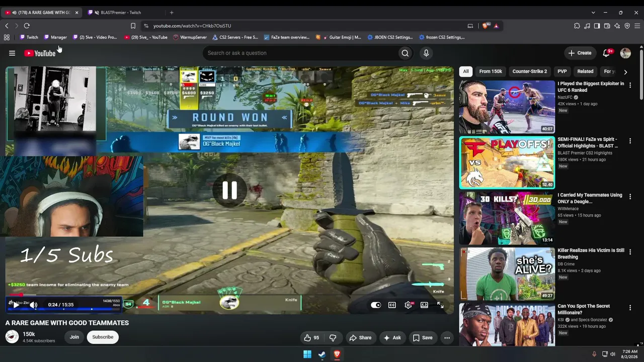Select the PVP filter chip
644x362 pixels.
pyautogui.click(x=562, y=71)
